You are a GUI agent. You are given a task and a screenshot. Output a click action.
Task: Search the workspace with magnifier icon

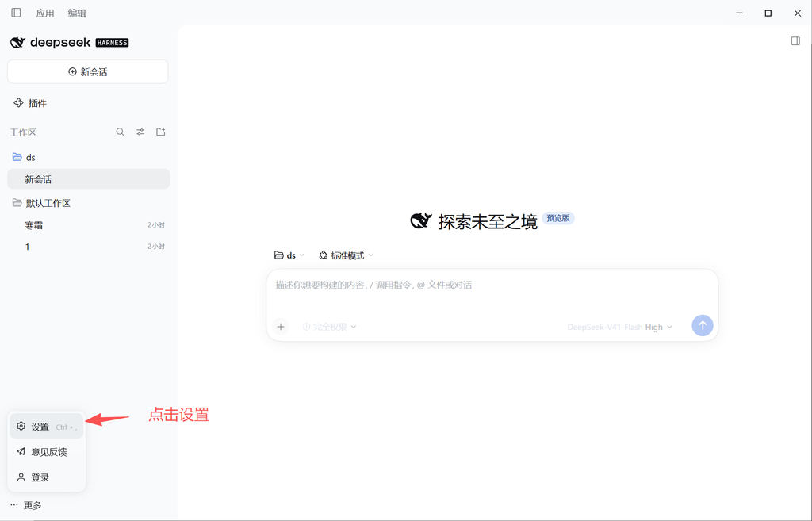[x=121, y=132]
